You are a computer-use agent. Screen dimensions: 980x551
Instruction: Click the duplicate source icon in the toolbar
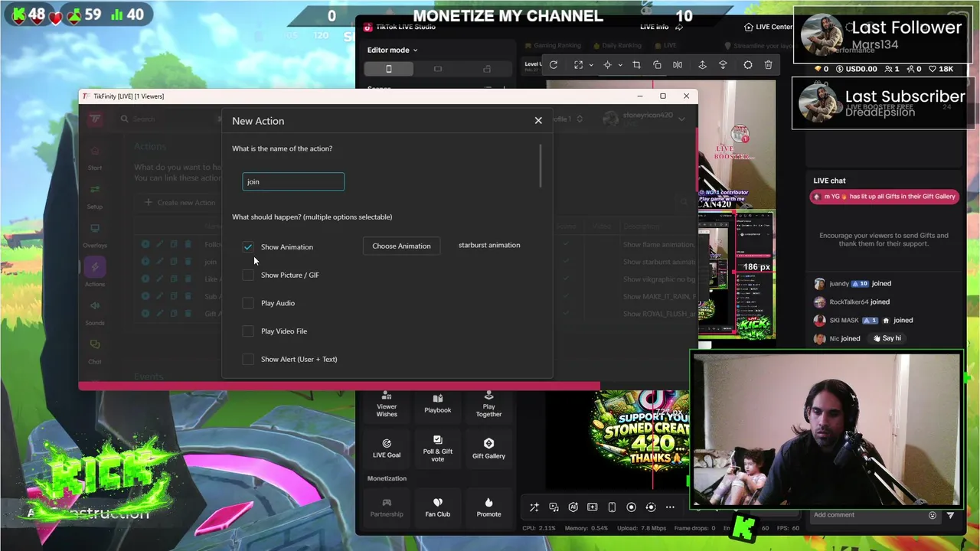(x=657, y=65)
